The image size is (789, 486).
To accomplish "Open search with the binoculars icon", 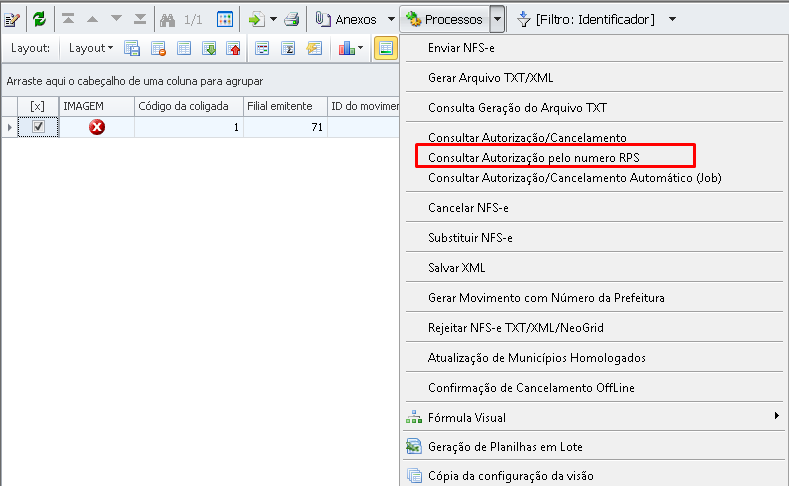I will click(167, 20).
